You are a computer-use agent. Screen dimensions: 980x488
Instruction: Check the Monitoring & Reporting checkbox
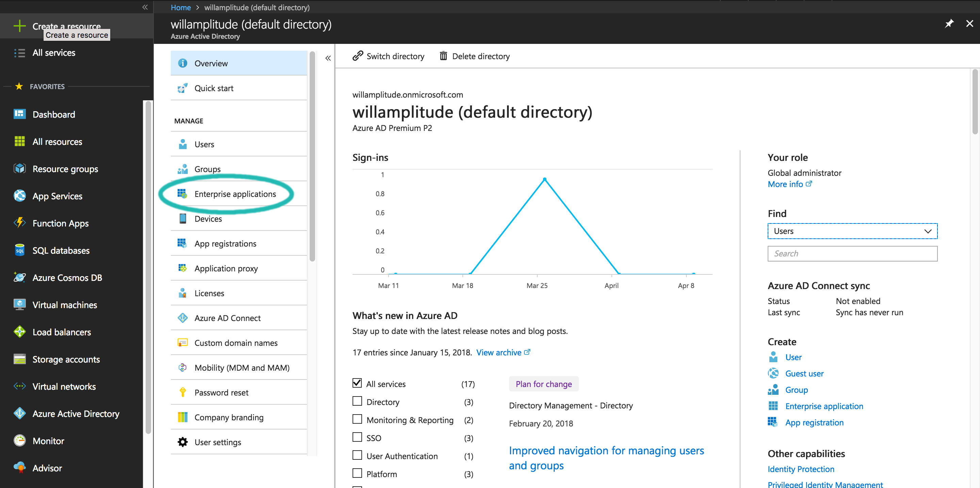click(x=356, y=419)
